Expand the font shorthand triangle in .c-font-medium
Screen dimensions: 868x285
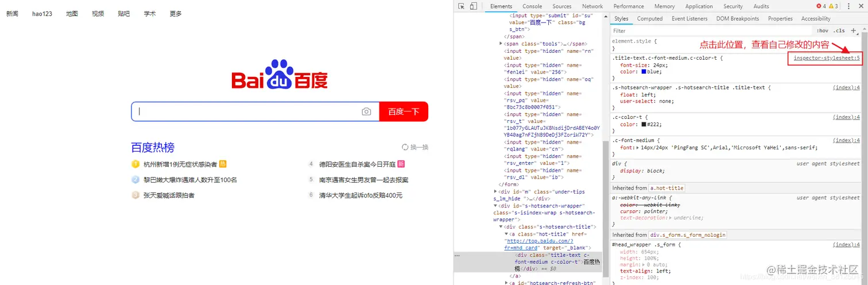pyautogui.click(x=637, y=148)
